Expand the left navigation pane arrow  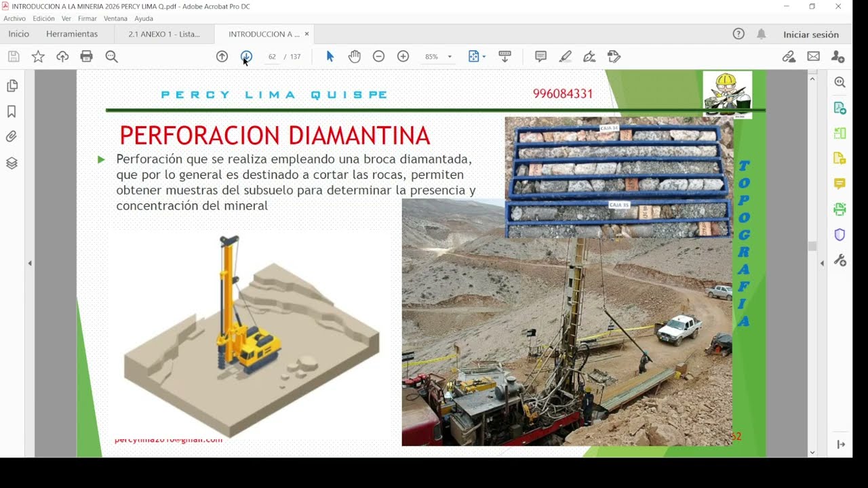pos(30,263)
